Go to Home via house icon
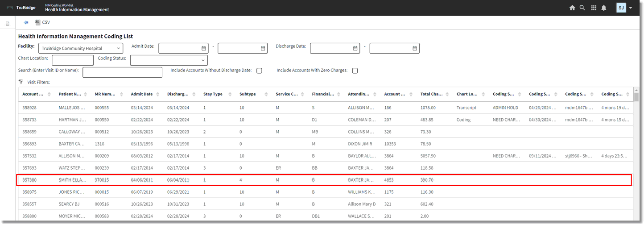This screenshot has width=644, height=225. [x=572, y=8]
